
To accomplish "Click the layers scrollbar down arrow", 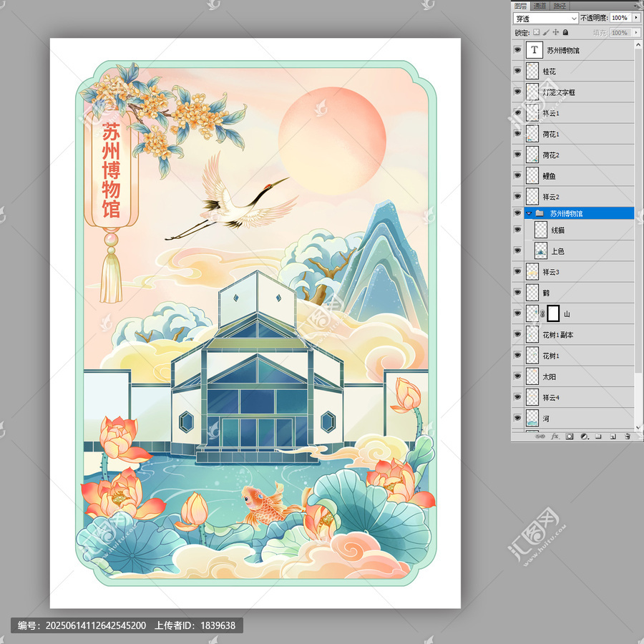I will click(x=638, y=427).
